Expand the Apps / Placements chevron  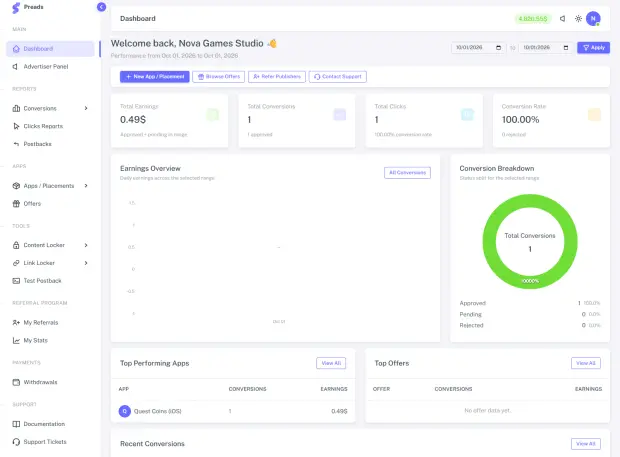pyautogui.click(x=86, y=186)
